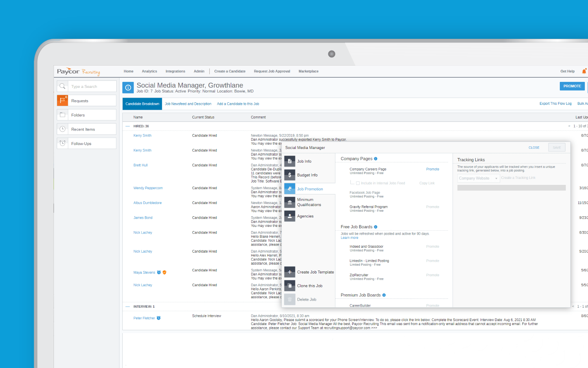Click Request Job Approval in the top bar
The height and width of the screenshot is (368, 588).
tap(272, 71)
